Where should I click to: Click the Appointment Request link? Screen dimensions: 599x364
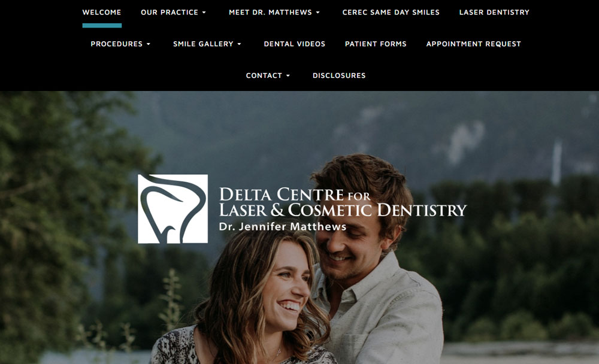tap(474, 44)
